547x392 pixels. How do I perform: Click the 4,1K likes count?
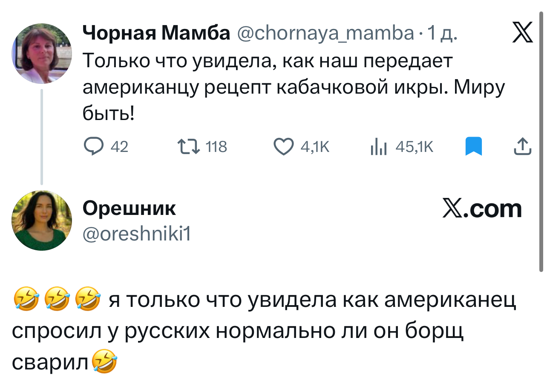tap(315, 147)
